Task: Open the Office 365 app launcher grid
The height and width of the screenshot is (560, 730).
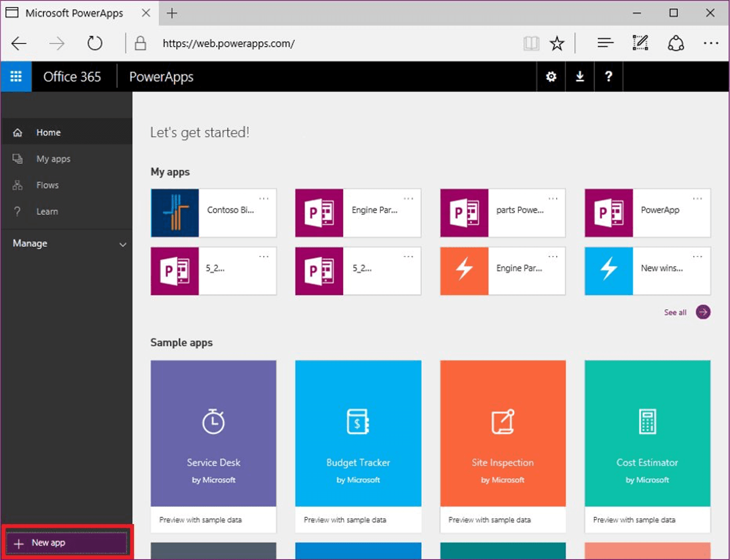Action: (16, 76)
